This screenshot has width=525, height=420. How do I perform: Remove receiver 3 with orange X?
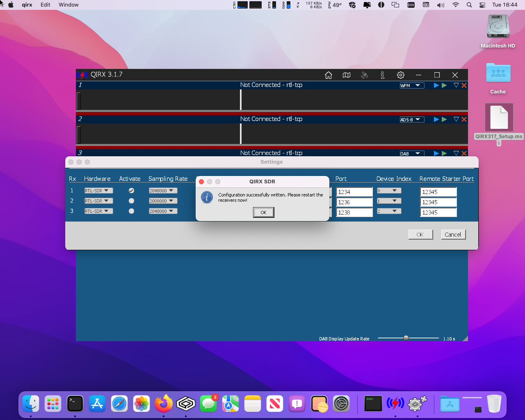coord(464,153)
